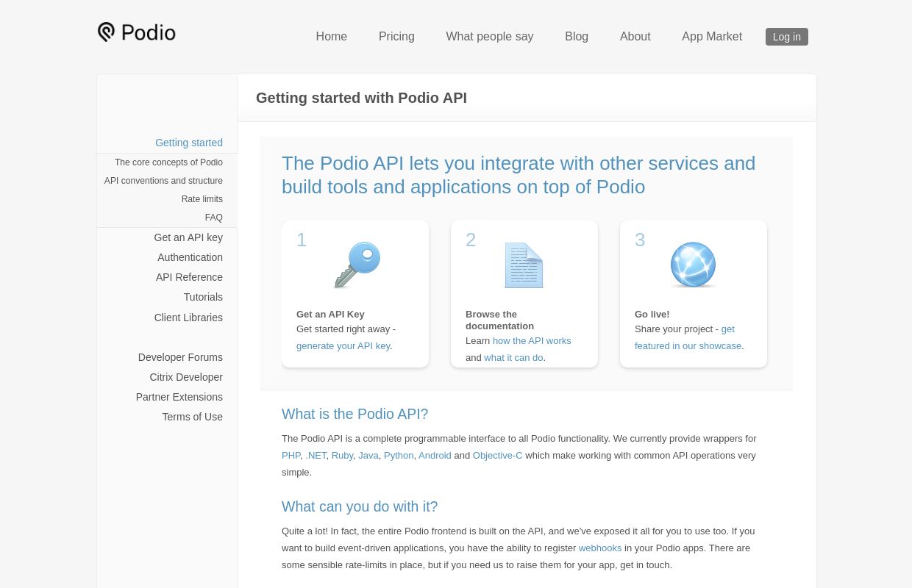This screenshot has height=588, width=912.
Task: Open the Android wrapper link
Action: point(435,456)
